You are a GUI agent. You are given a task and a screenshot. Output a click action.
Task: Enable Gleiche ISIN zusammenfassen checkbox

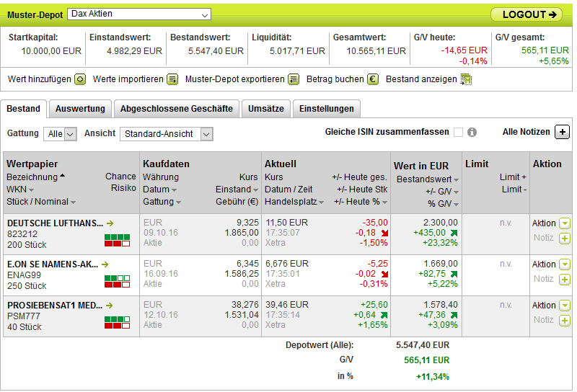(458, 133)
